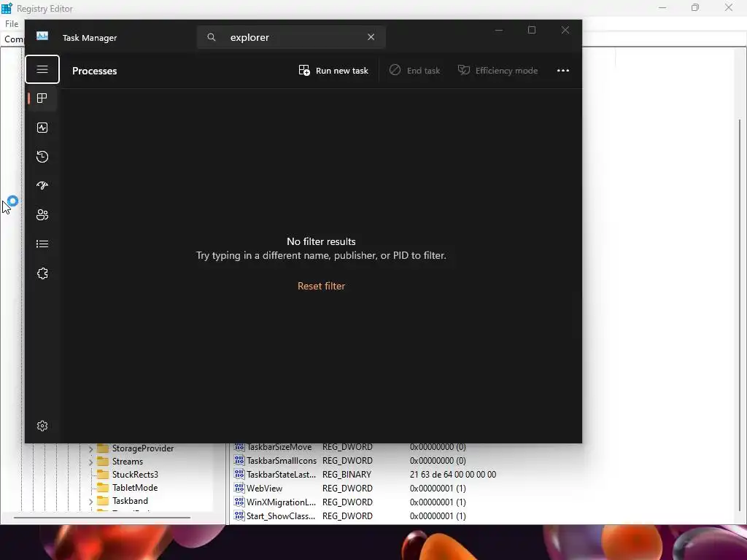747x560 pixels.
Task: Click the registry tree horizontal scrollbar
Action: tap(102, 517)
